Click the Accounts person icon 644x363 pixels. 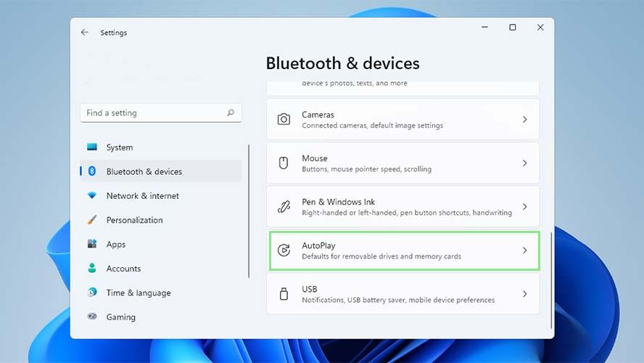pyautogui.click(x=92, y=268)
